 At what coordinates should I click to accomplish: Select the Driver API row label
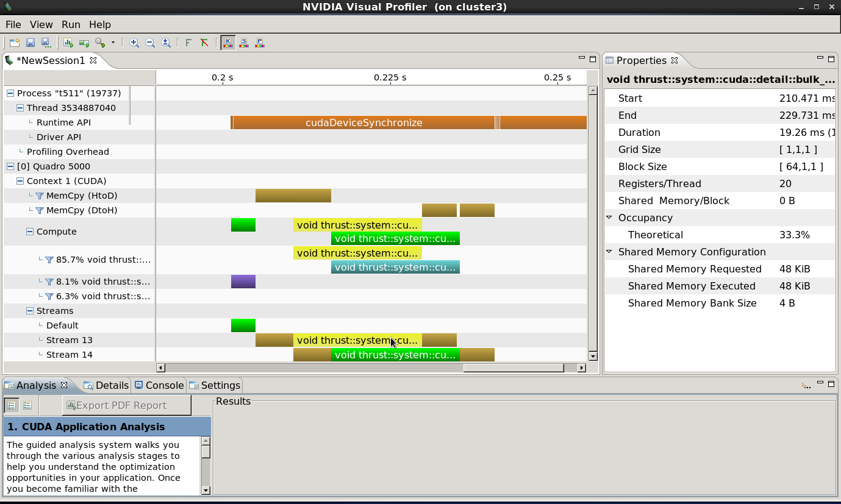[59, 137]
